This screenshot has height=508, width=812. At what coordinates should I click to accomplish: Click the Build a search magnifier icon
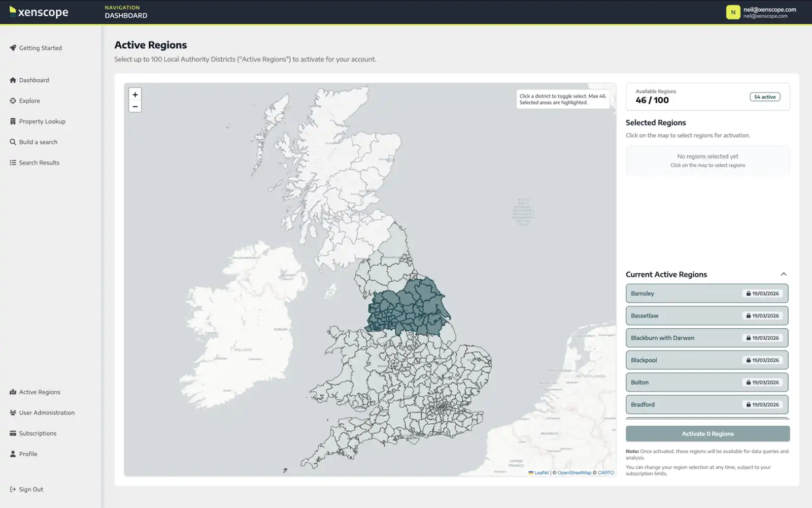click(x=13, y=142)
